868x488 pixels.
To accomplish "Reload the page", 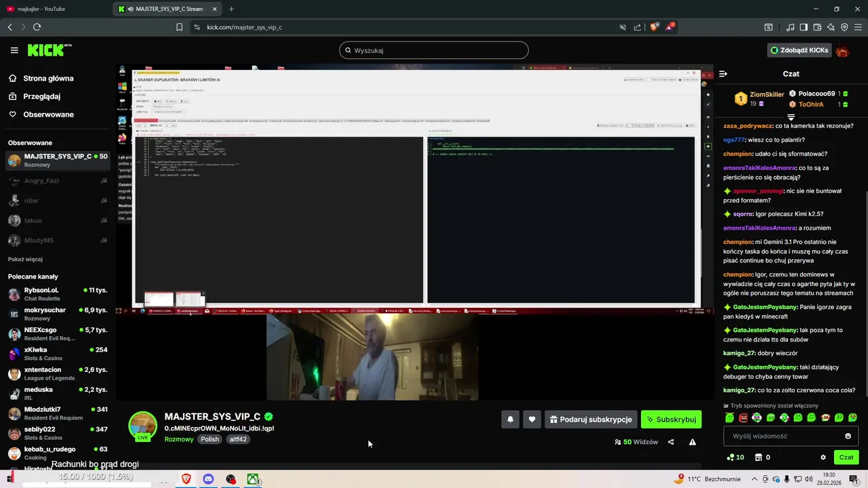I will [37, 27].
